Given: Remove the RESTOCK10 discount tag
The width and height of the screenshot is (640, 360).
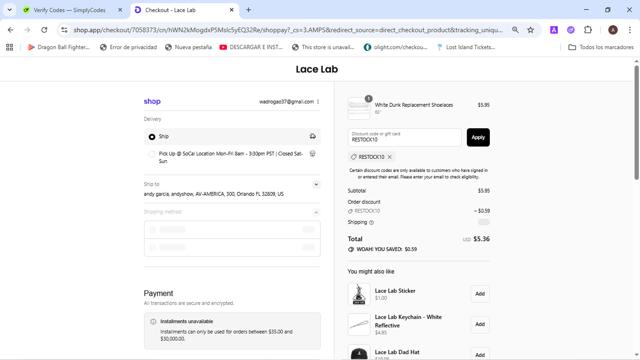Looking at the screenshot, I should tap(390, 157).
